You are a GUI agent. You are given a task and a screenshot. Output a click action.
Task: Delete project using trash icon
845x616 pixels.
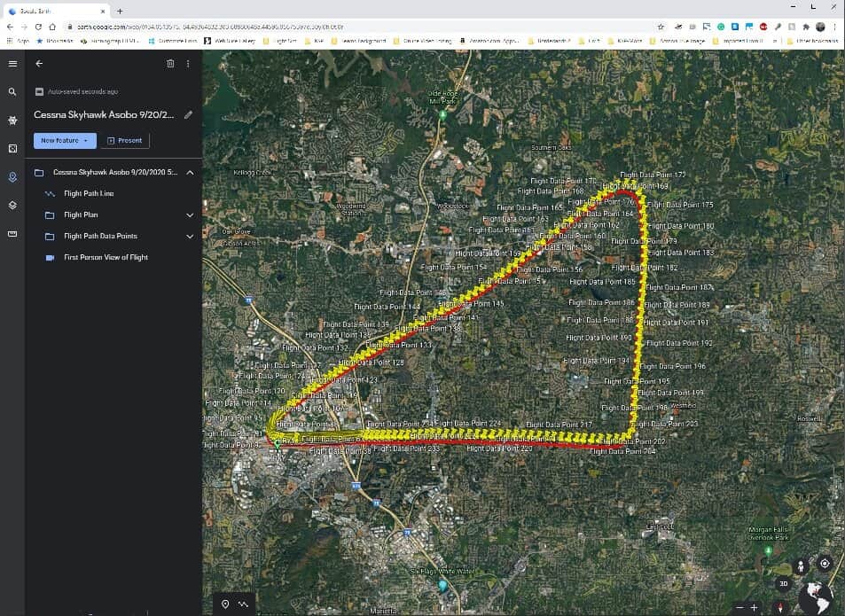pos(170,64)
